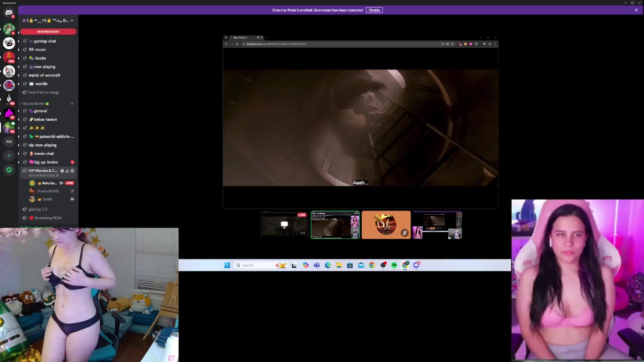The image size is (644, 362).
Task: Select the LIVE stream thumbnail tile
Action: [x=284, y=225]
